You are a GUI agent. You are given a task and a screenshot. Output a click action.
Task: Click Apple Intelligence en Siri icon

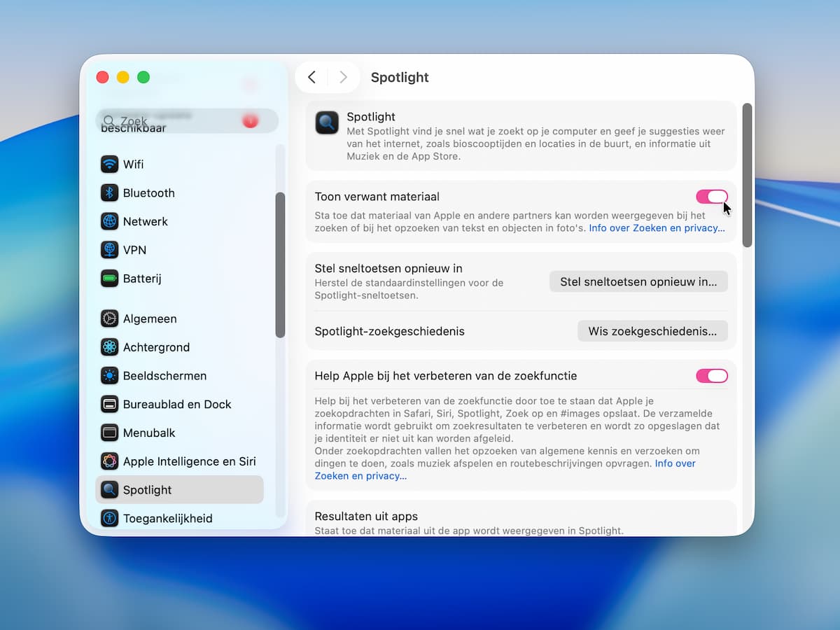[109, 461]
